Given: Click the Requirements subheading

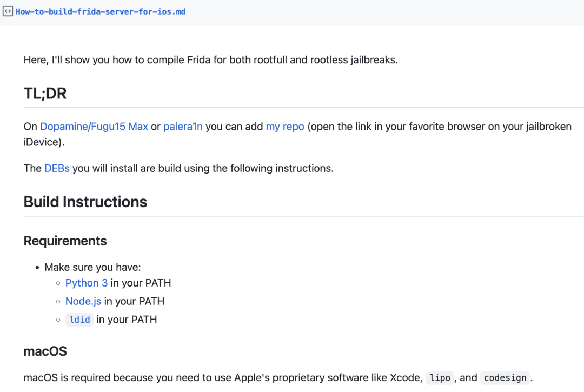Looking at the screenshot, I should tap(65, 241).
